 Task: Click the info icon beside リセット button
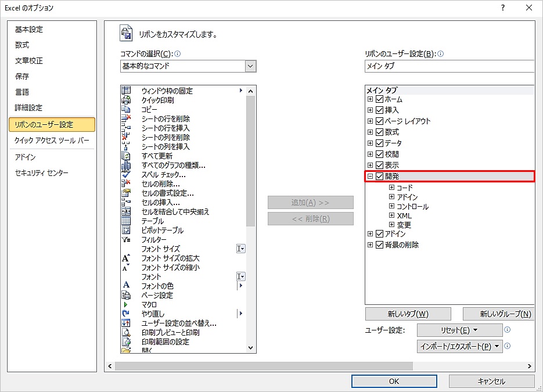tap(507, 330)
